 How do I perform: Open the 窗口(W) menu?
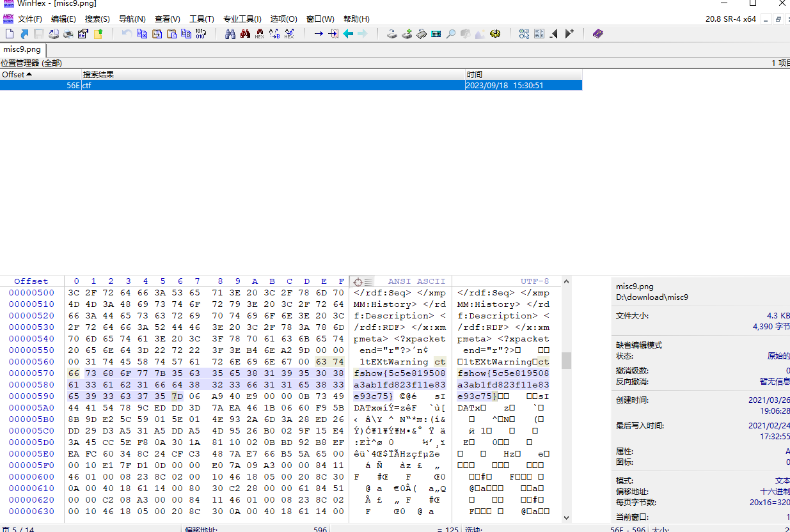(320, 19)
